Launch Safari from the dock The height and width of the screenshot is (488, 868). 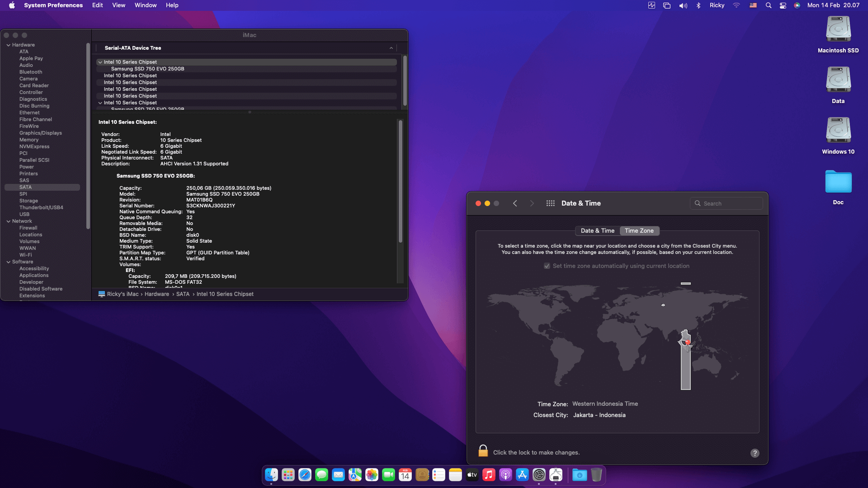tap(305, 475)
